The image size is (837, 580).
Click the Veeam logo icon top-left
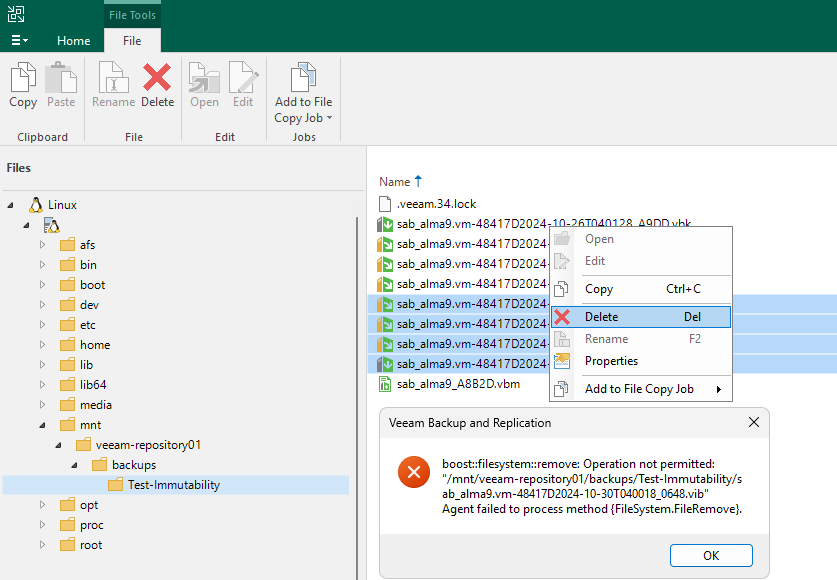(15, 14)
